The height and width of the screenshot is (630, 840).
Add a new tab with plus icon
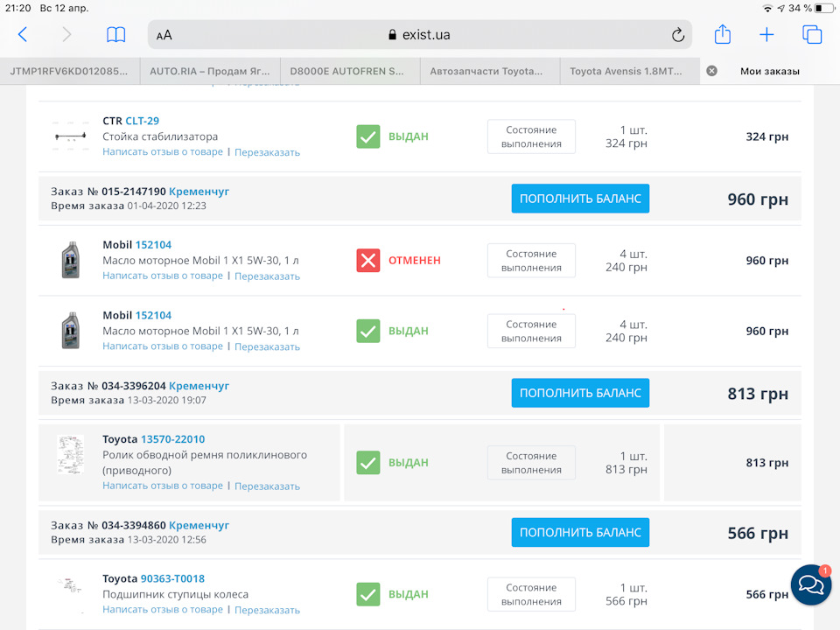coord(766,35)
